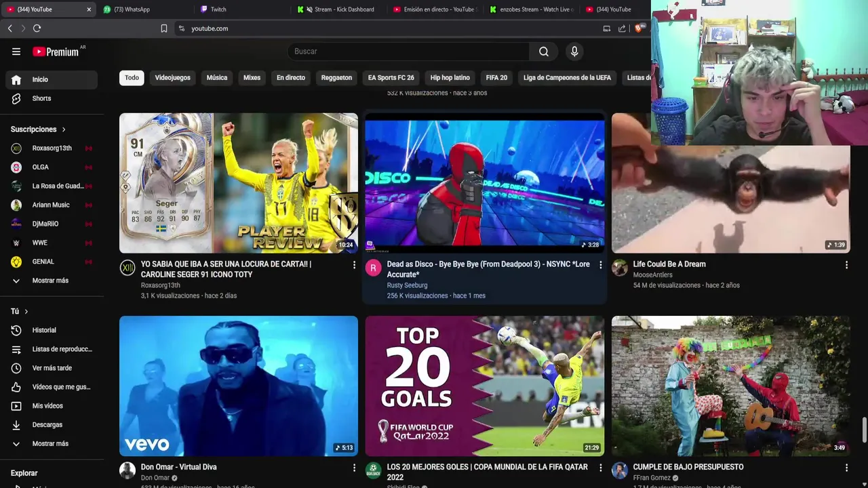
Task: Open Listas de reproducción in the sidebar
Action: point(52,349)
